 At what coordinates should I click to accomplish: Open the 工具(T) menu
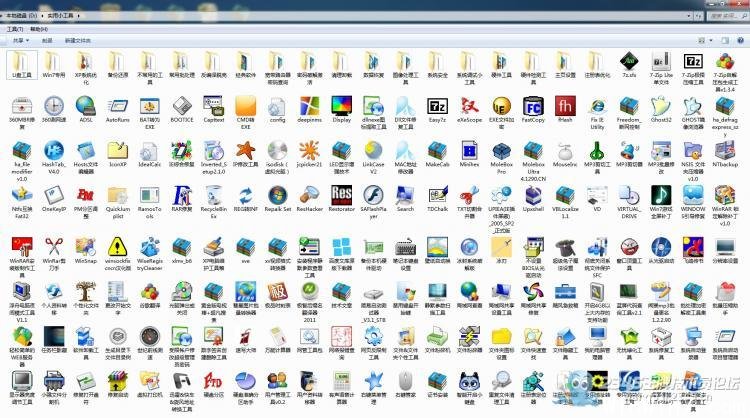[x=15, y=29]
